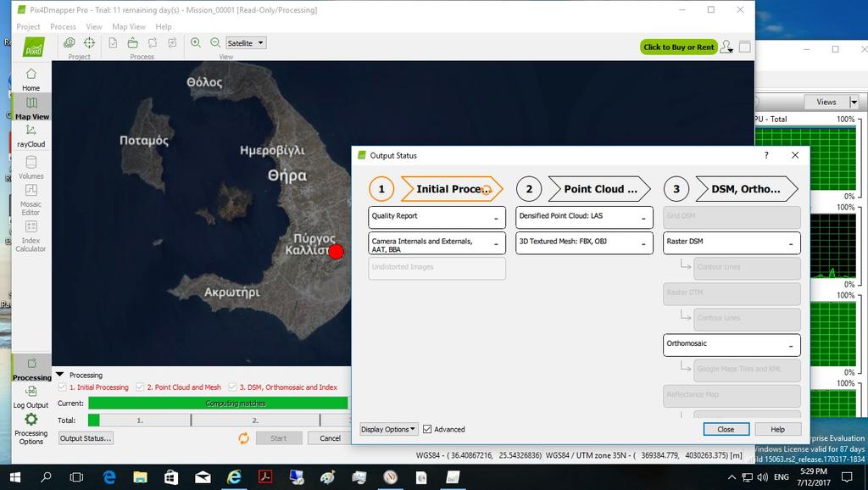Click the 3D Textured Mesh: FBX, OBJ box
868x490 pixels.
[x=584, y=243]
